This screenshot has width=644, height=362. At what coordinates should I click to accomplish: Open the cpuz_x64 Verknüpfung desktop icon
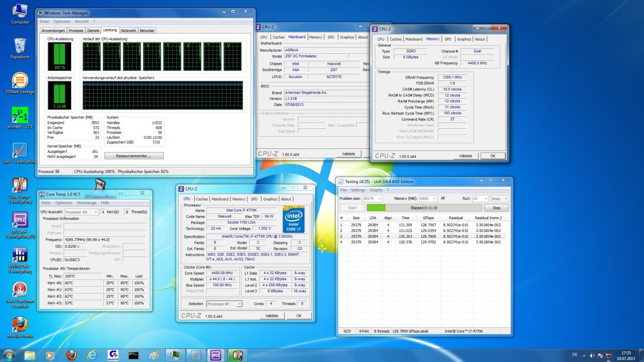pyautogui.click(x=20, y=225)
